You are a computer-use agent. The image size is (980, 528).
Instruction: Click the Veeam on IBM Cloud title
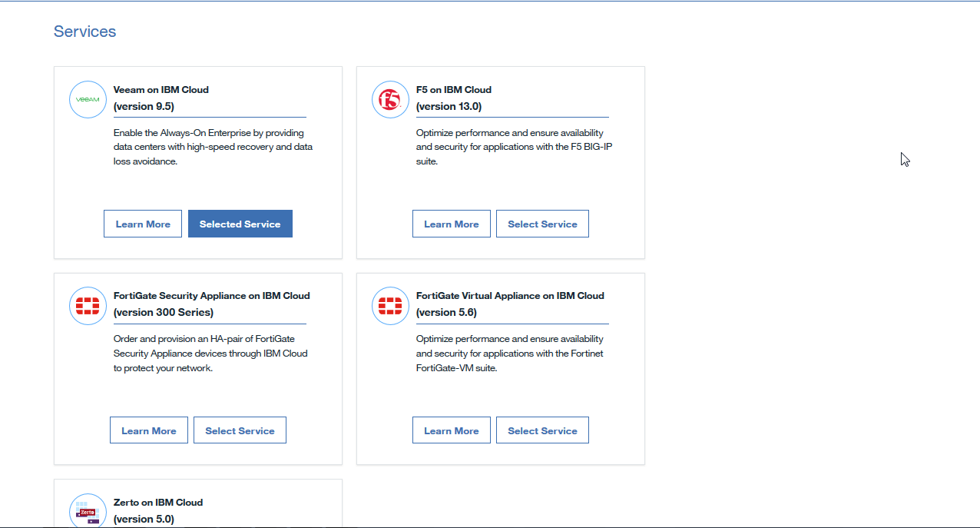[x=161, y=90]
